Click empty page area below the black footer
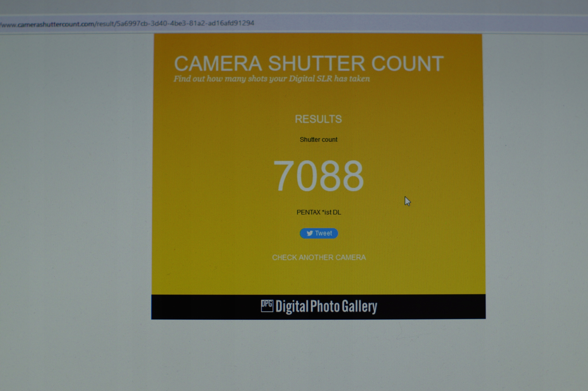588x391 pixels. (x=318, y=354)
